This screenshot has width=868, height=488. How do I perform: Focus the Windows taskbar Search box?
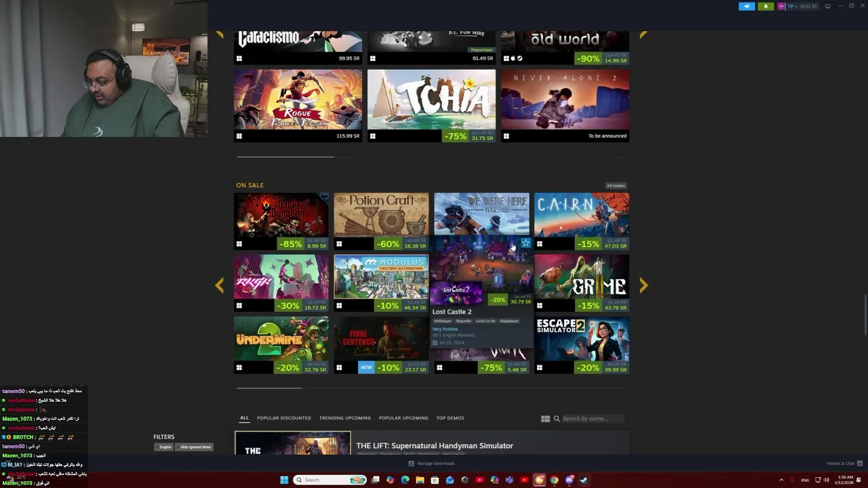point(330,480)
